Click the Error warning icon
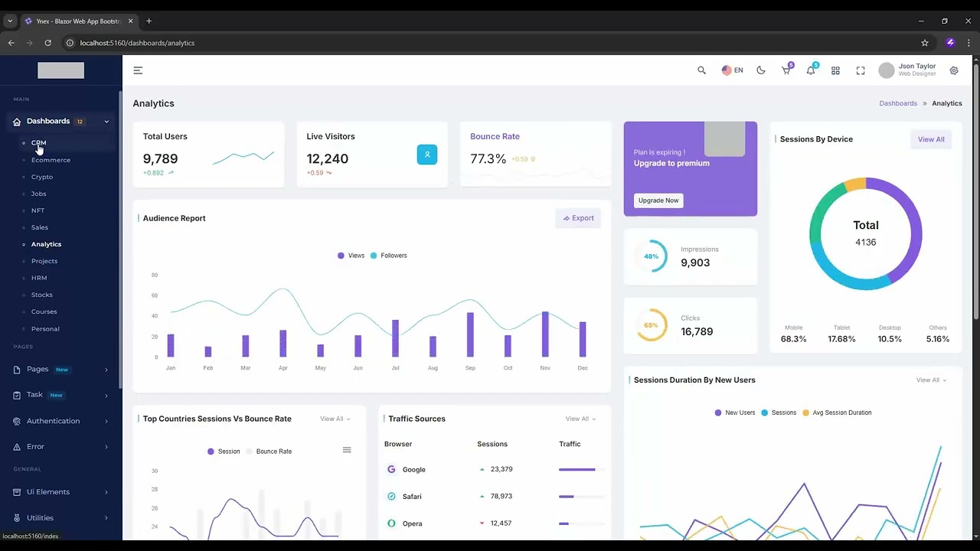The height and width of the screenshot is (551, 980). click(x=17, y=447)
